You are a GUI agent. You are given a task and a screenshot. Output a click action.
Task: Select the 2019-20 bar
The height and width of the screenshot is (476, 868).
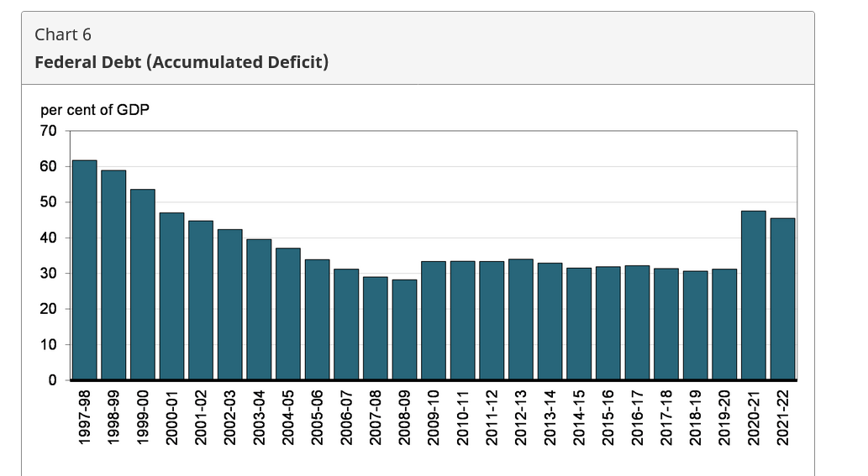click(x=724, y=325)
